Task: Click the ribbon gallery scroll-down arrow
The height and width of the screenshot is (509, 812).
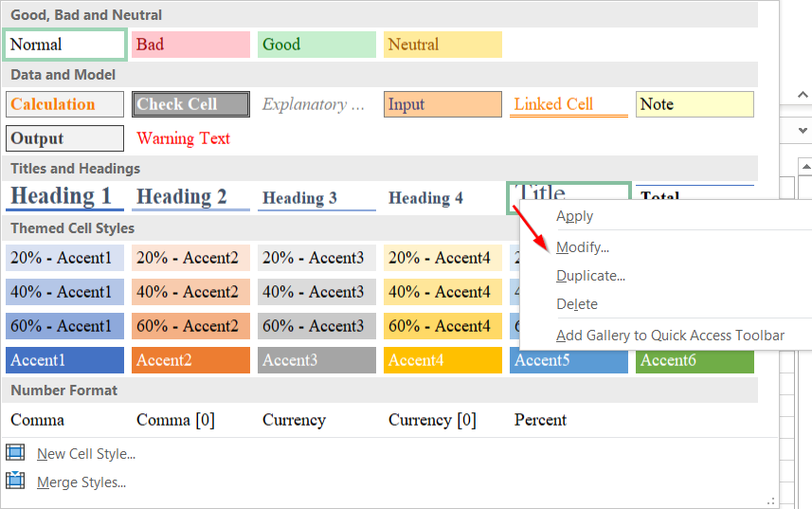Action: 803,131
